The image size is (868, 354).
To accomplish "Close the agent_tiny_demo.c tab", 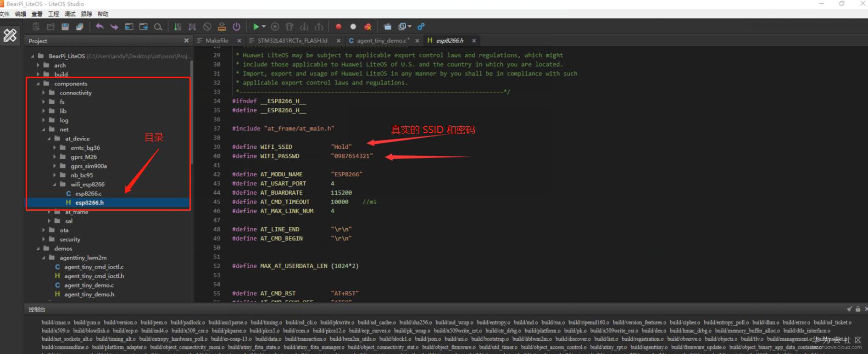I will tap(417, 40).
